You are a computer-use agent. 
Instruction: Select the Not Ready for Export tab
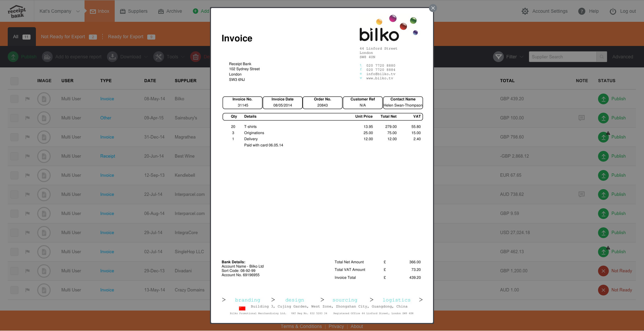click(69, 37)
